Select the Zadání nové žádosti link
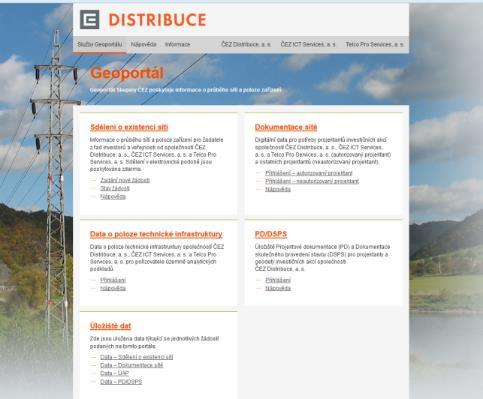The height and width of the screenshot is (399, 483). coord(125,180)
